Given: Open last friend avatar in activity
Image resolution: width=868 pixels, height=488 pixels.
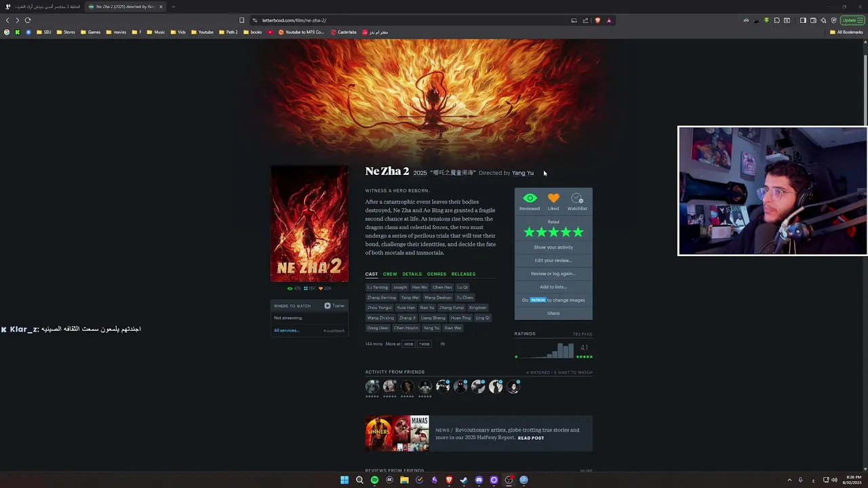Looking at the screenshot, I should (513, 386).
